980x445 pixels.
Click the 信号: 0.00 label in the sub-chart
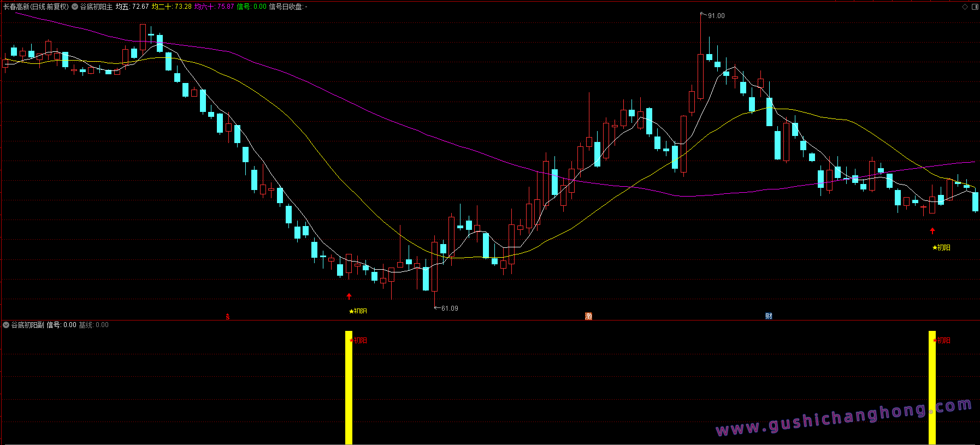(x=62, y=325)
